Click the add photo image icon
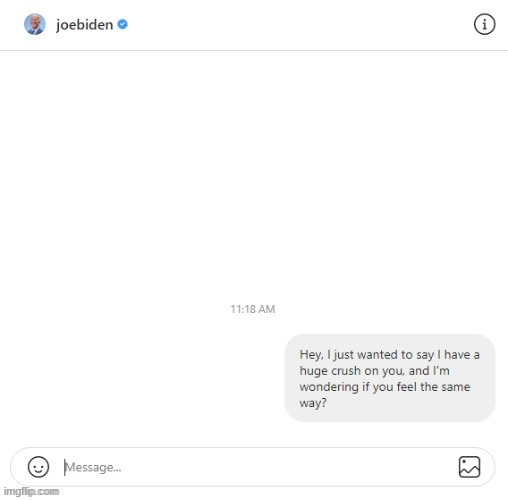Image resolution: width=508 pixels, height=500 pixels. click(x=469, y=467)
